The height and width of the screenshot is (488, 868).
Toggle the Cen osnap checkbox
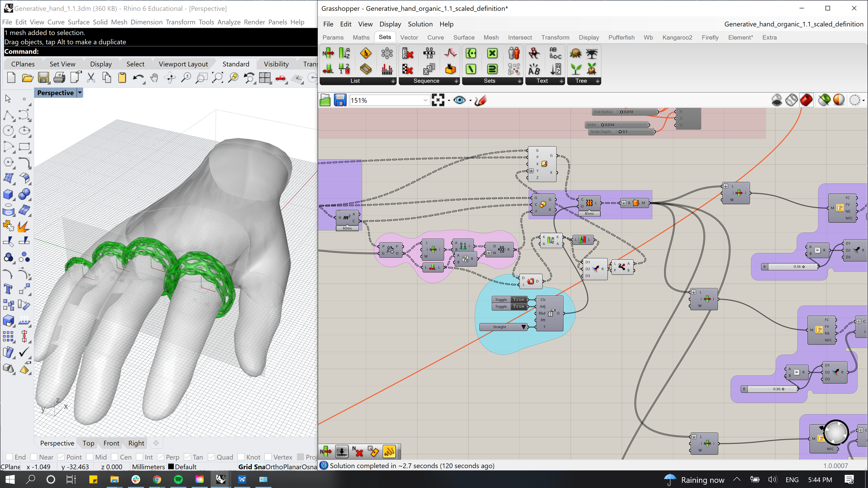click(115, 457)
